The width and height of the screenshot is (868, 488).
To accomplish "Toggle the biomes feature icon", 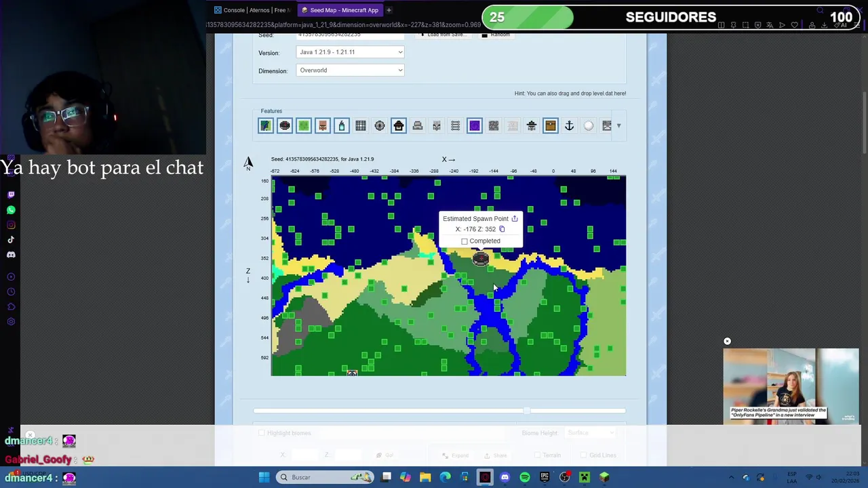I will [x=265, y=125].
